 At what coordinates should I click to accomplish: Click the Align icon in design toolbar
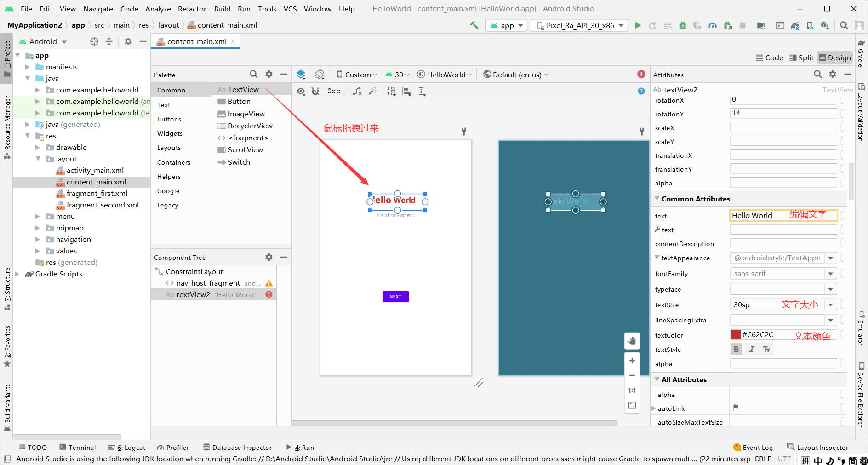click(x=407, y=92)
